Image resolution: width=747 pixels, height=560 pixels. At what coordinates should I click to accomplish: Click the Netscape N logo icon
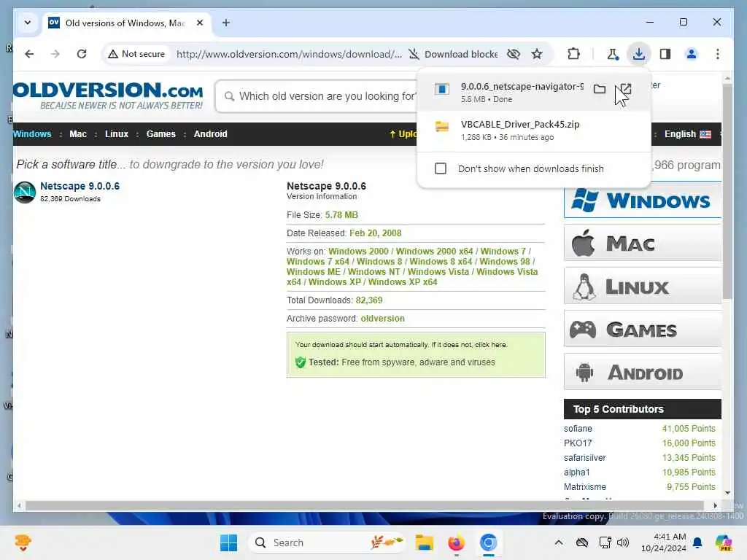coord(25,192)
